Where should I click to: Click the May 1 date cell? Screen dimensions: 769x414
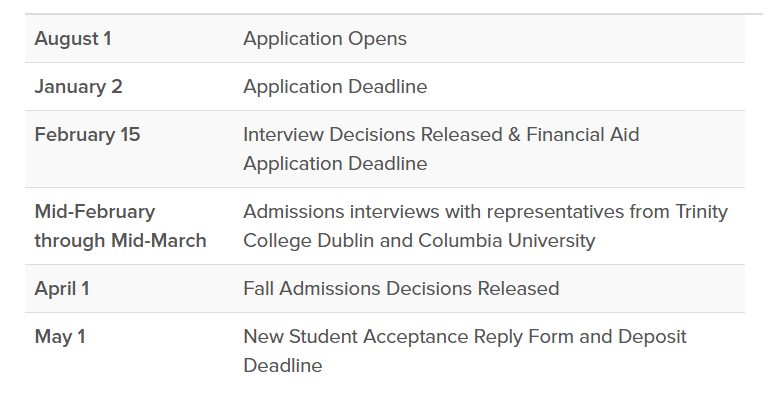coord(60,337)
